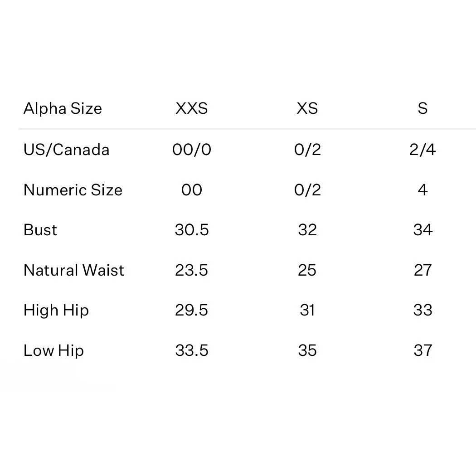The width and height of the screenshot is (476, 476).
Task: Click the Alpha Size row label
Action: point(63,109)
